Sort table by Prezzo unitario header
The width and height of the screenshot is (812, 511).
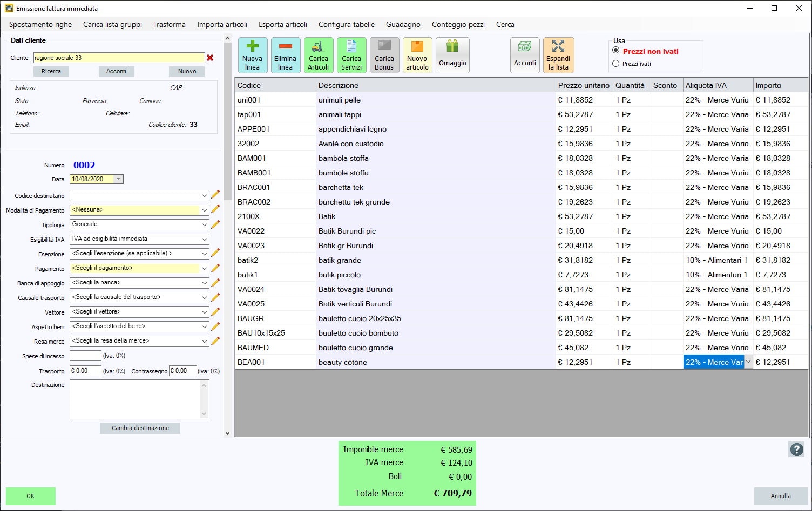click(584, 85)
